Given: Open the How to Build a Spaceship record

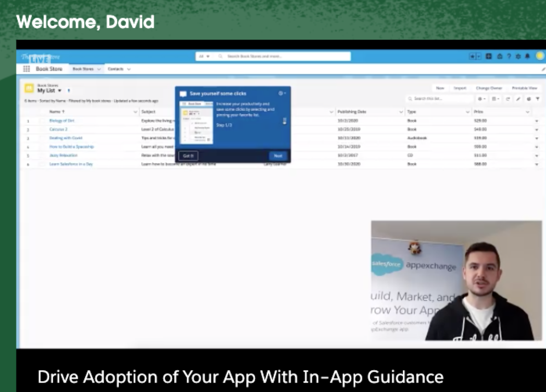Looking at the screenshot, I should pyautogui.click(x=72, y=147).
